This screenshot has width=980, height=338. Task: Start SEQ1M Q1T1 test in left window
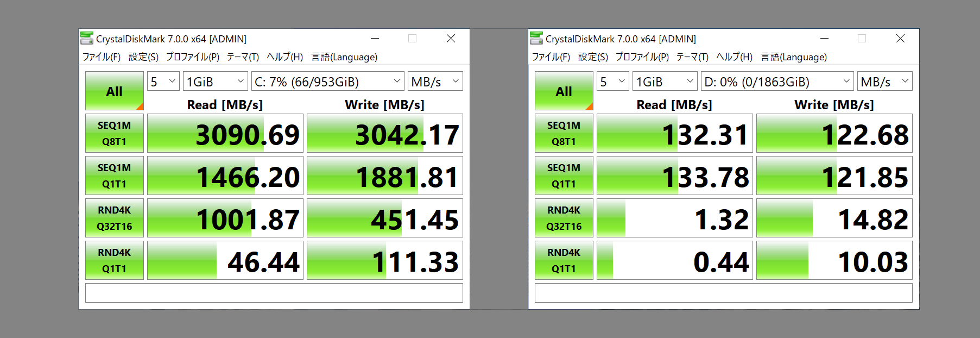pyautogui.click(x=115, y=176)
